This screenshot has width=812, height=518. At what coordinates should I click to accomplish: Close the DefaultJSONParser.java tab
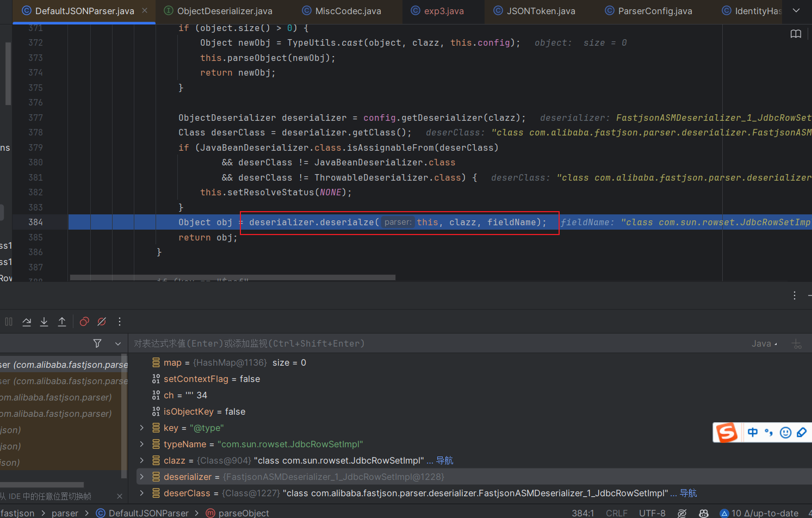pos(145,10)
